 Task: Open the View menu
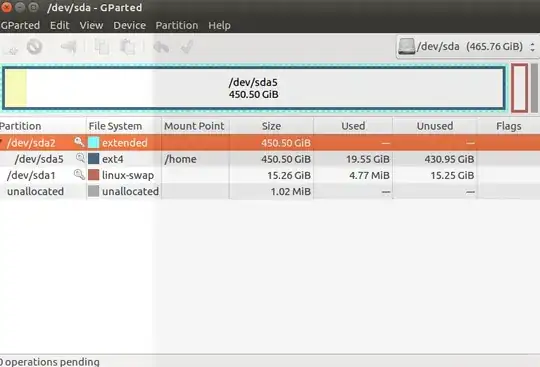91,25
